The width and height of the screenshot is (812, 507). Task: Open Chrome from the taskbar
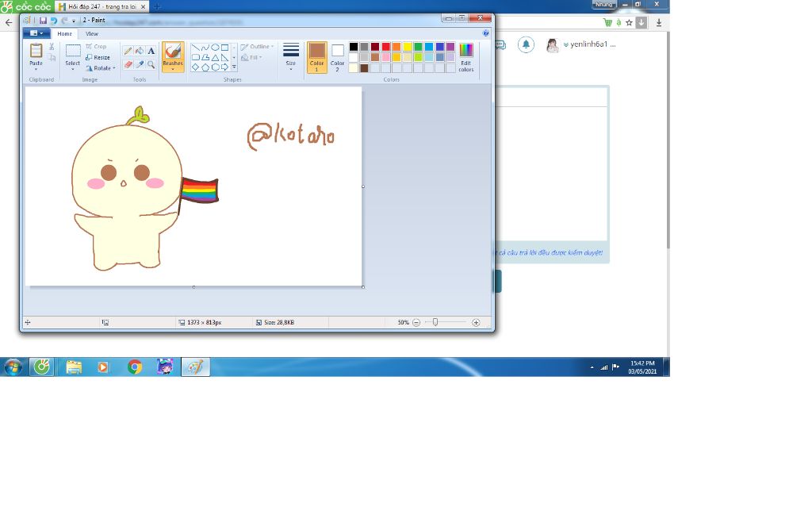(x=135, y=367)
